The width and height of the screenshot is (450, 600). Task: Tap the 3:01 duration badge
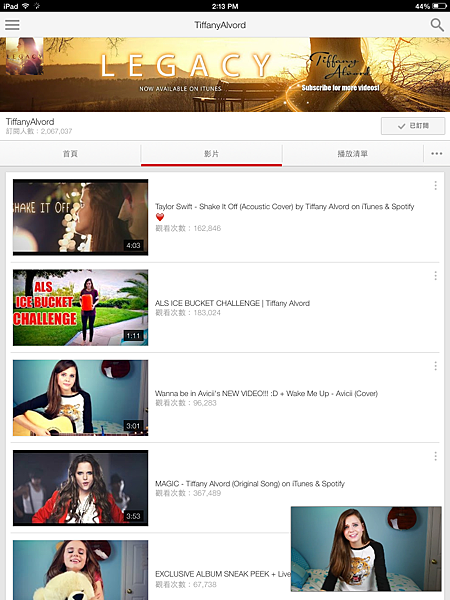click(134, 426)
